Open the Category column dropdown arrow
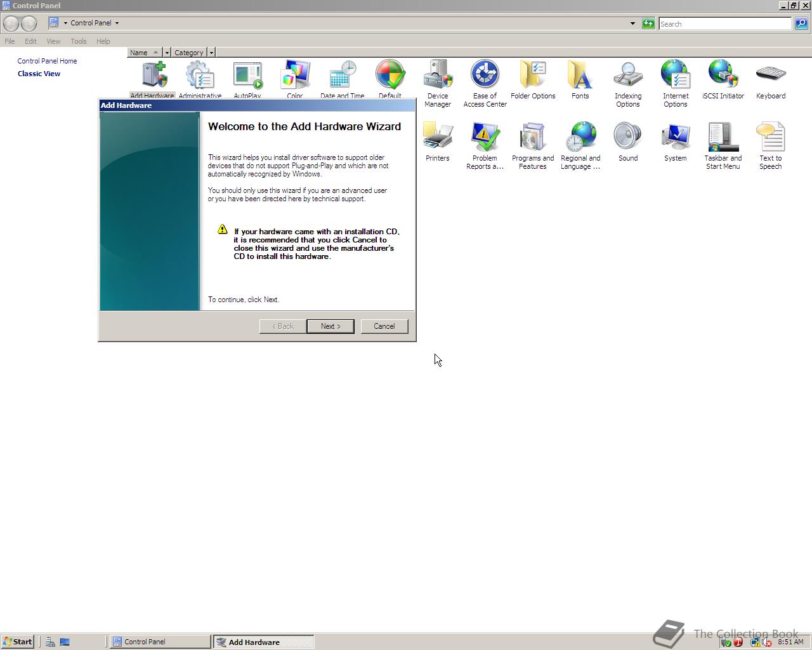 211,53
